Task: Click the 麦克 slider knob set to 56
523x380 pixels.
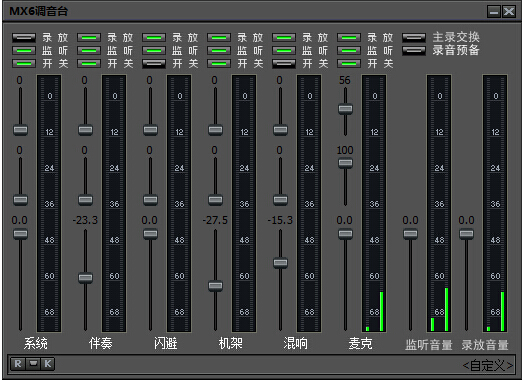Action: click(x=345, y=109)
